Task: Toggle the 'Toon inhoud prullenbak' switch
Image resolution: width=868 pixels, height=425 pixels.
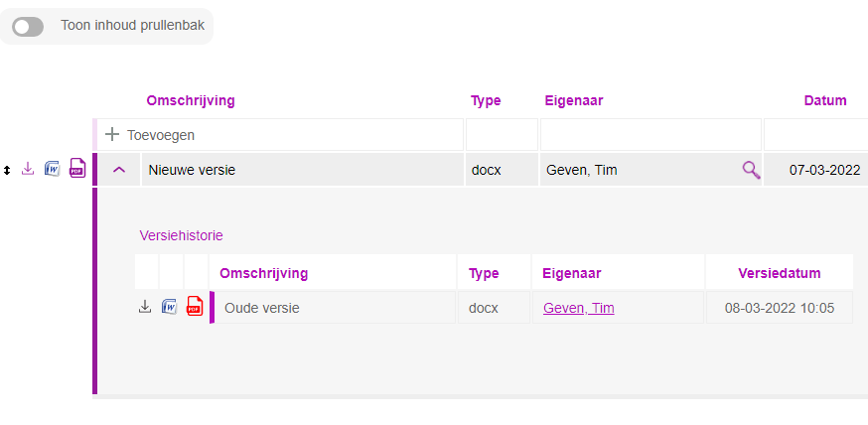Action: [28, 26]
